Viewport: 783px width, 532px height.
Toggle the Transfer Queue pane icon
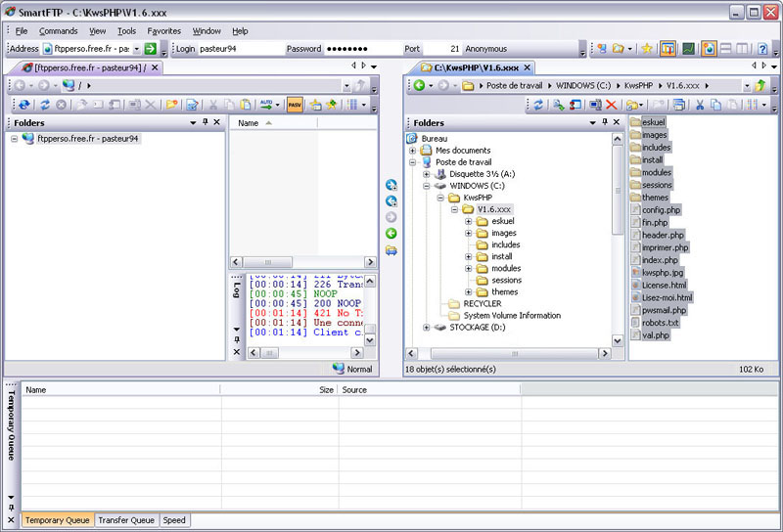point(668,49)
